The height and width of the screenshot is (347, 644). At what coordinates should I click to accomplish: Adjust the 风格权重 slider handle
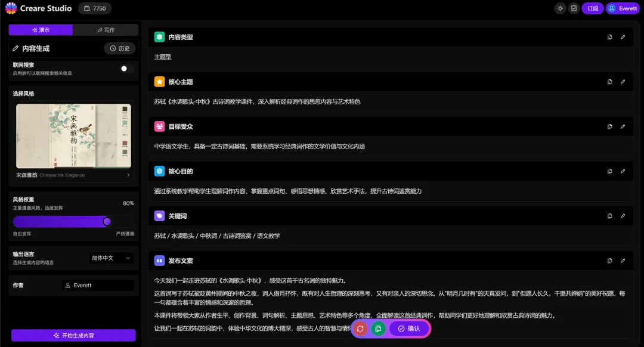pos(107,222)
